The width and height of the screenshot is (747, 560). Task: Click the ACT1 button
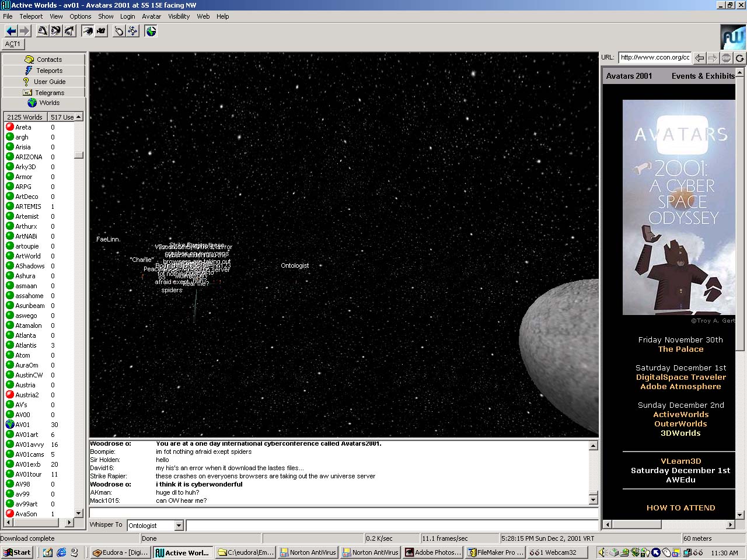[x=13, y=44]
